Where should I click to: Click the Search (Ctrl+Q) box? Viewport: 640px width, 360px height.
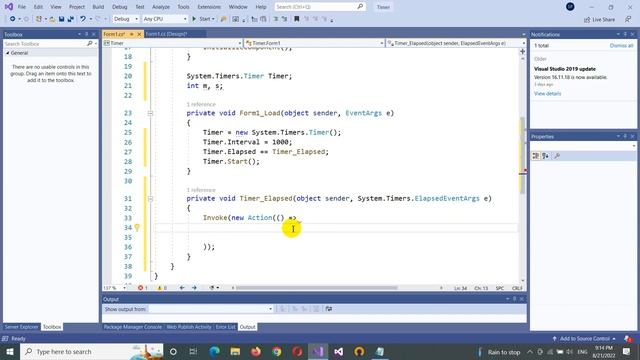(x=319, y=7)
